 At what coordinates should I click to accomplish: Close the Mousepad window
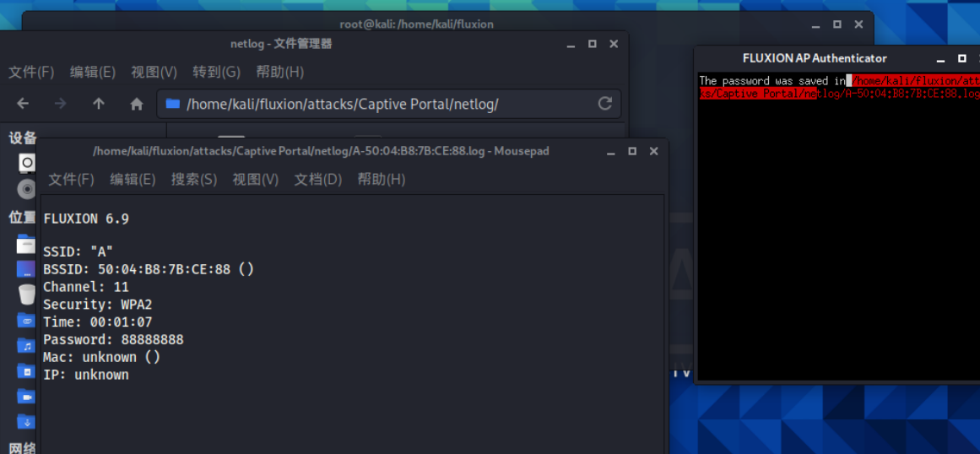click(x=653, y=152)
